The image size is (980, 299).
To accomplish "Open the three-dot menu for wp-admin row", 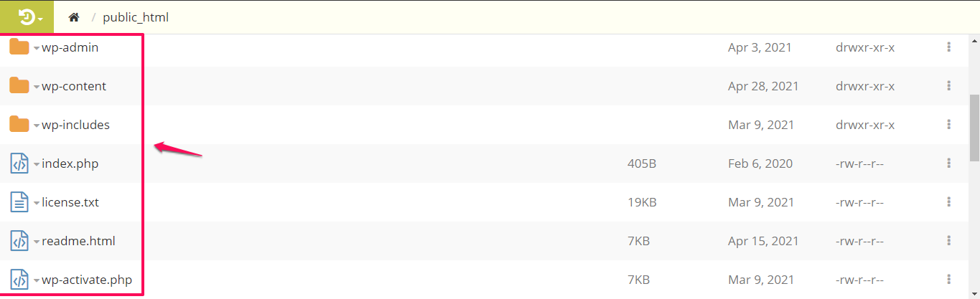I will point(948,47).
